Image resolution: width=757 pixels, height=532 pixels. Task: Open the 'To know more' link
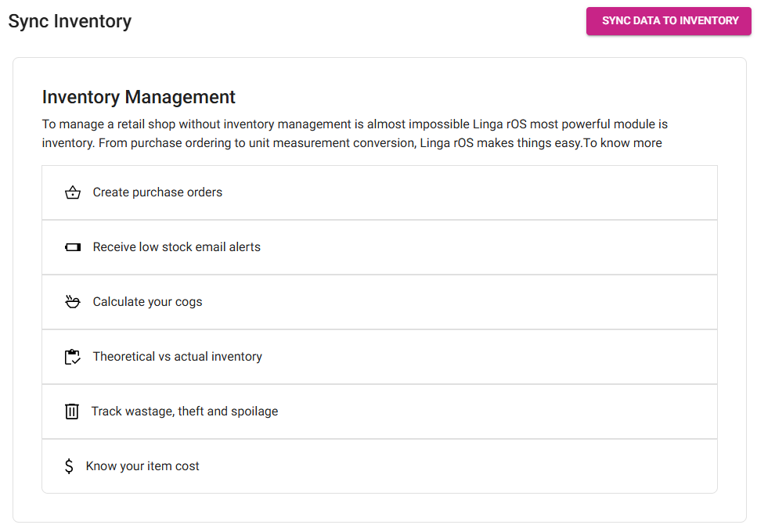pyautogui.click(x=622, y=143)
